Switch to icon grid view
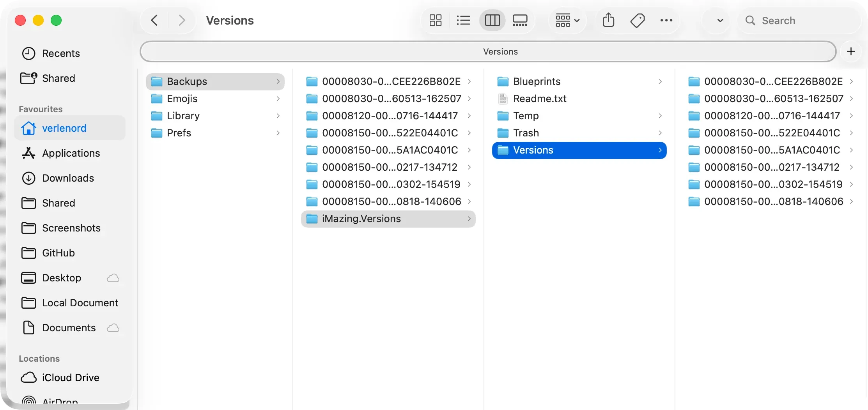The image size is (868, 410). [x=435, y=20]
